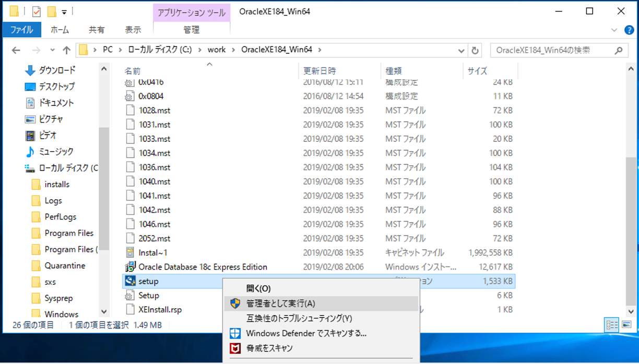Click the Help question mark icon
This screenshot has height=364, width=639.
(x=629, y=30)
